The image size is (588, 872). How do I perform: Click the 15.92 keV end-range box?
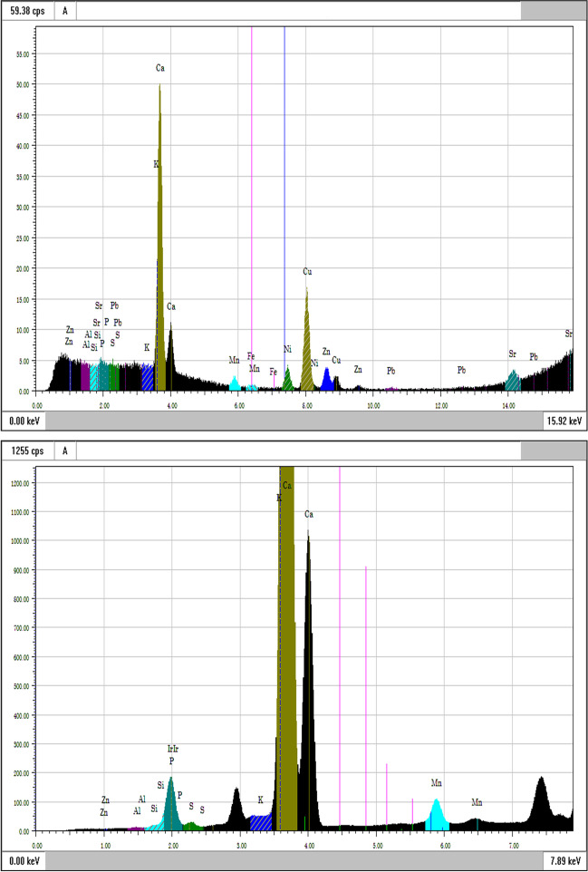click(x=564, y=421)
